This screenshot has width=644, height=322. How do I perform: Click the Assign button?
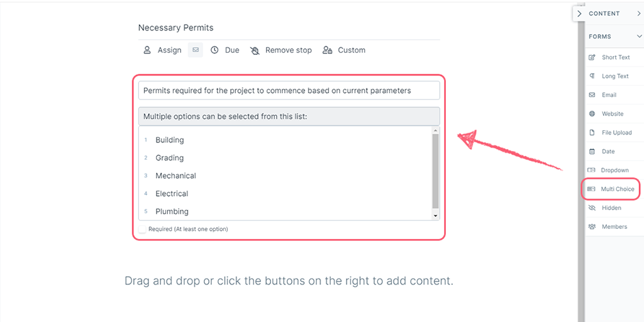click(x=162, y=50)
